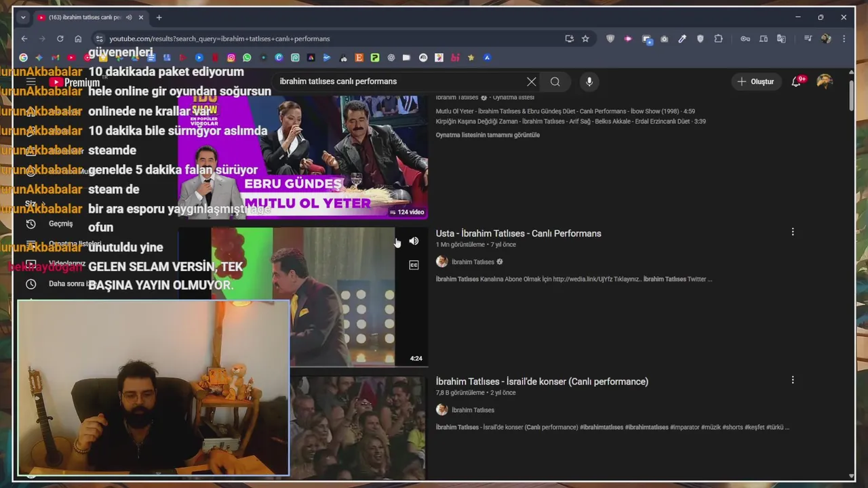The width and height of the screenshot is (868, 488).
Task: Open the Google Translate toolbar icon
Action: point(781,39)
